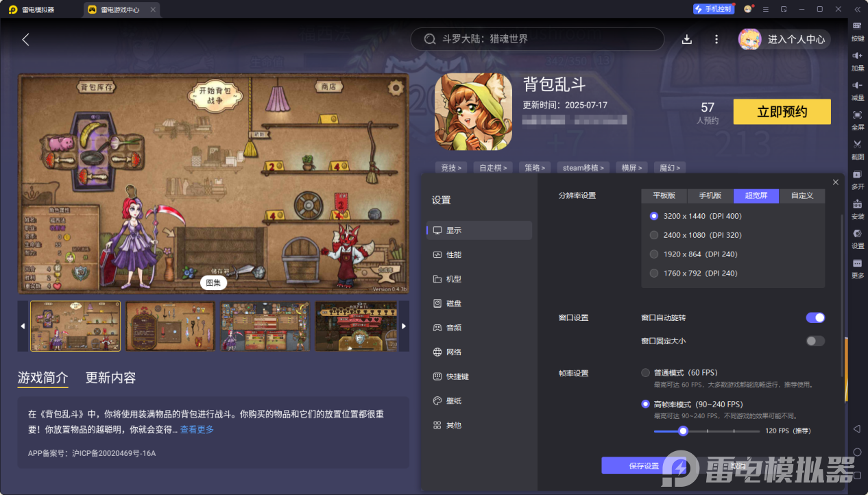Click the 图集 gallery button
868x495 pixels.
[213, 282]
